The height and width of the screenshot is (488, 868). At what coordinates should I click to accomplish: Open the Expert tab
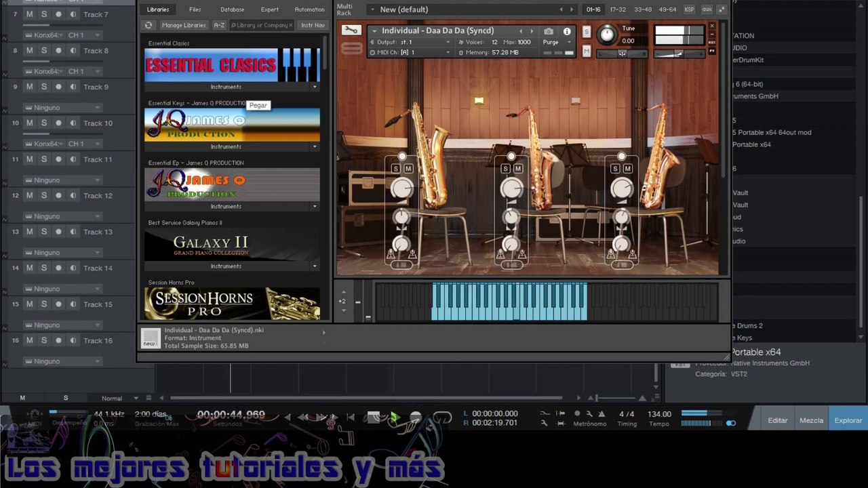(270, 9)
